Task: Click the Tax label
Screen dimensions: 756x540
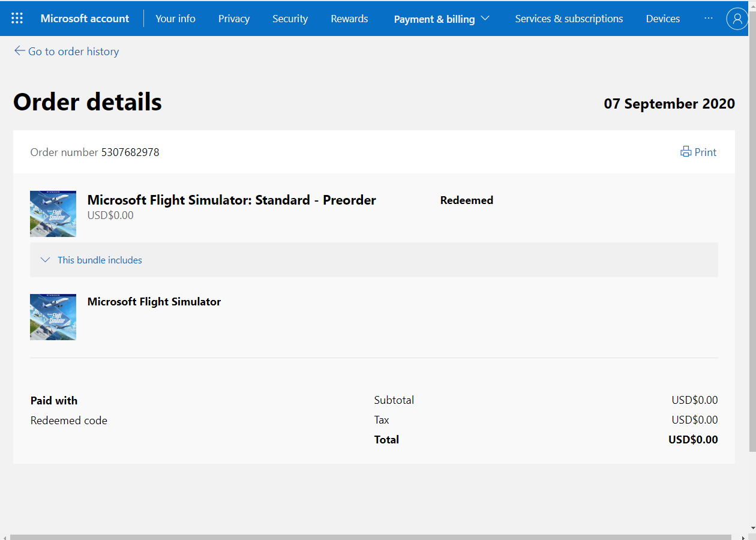Action: (382, 420)
